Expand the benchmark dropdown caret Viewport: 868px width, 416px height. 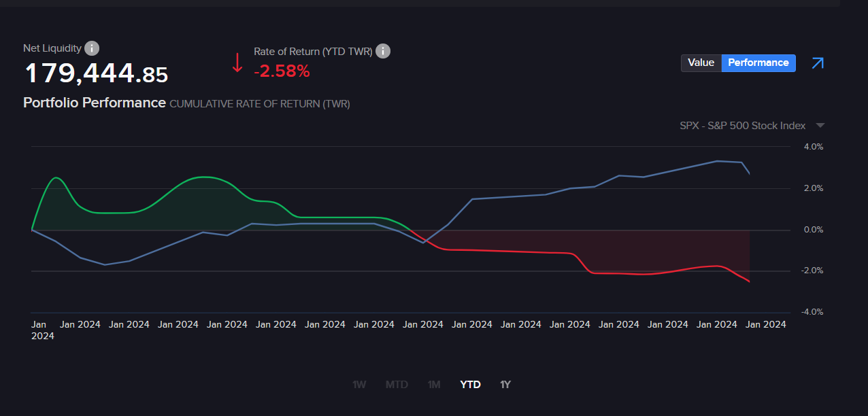[820, 126]
